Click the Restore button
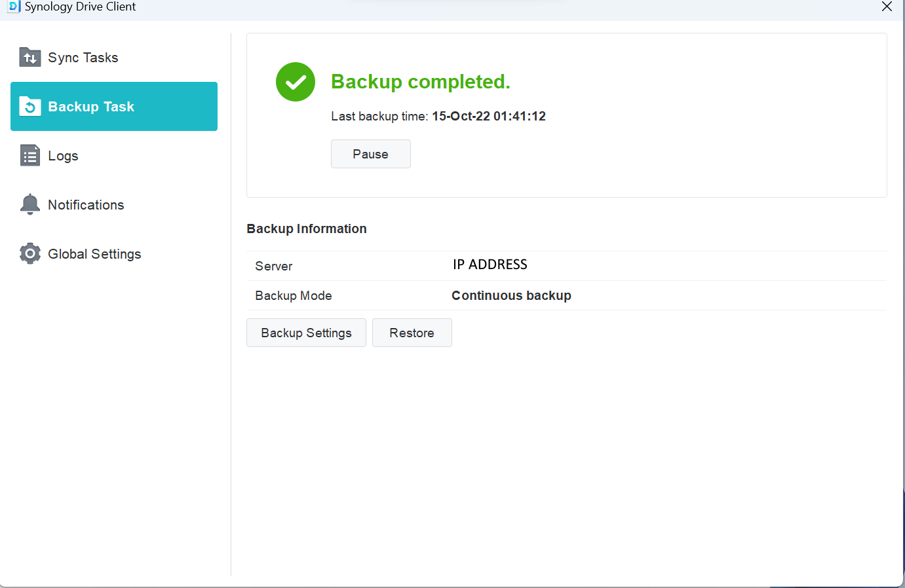905x588 pixels. tap(412, 333)
